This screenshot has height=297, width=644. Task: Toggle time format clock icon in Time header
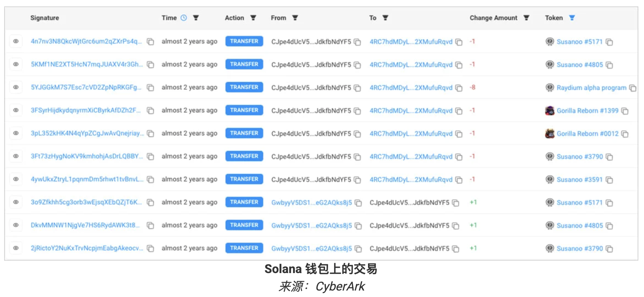pyautogui.click(x=184, y=18)
